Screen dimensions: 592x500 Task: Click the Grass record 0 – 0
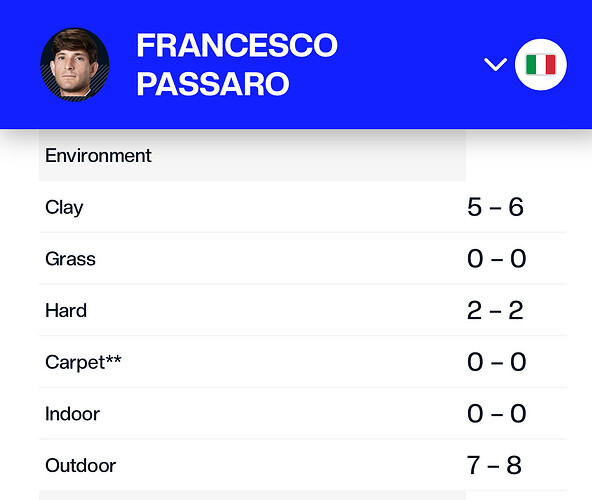click(x=496, y=259)
